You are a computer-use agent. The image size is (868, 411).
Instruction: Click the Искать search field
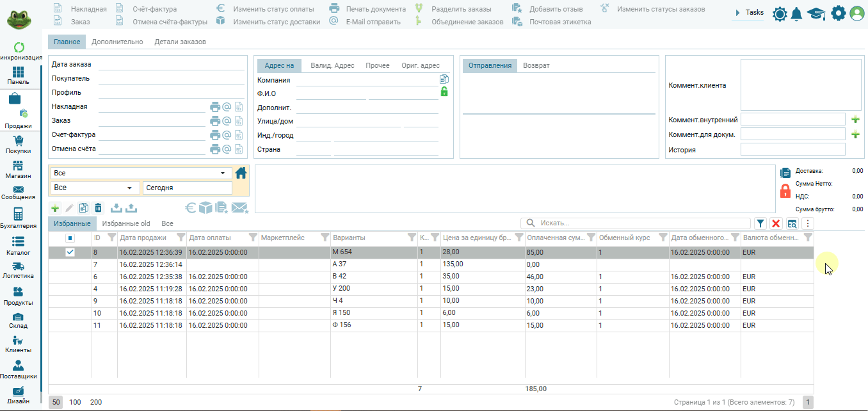click(x=640, y=223)
